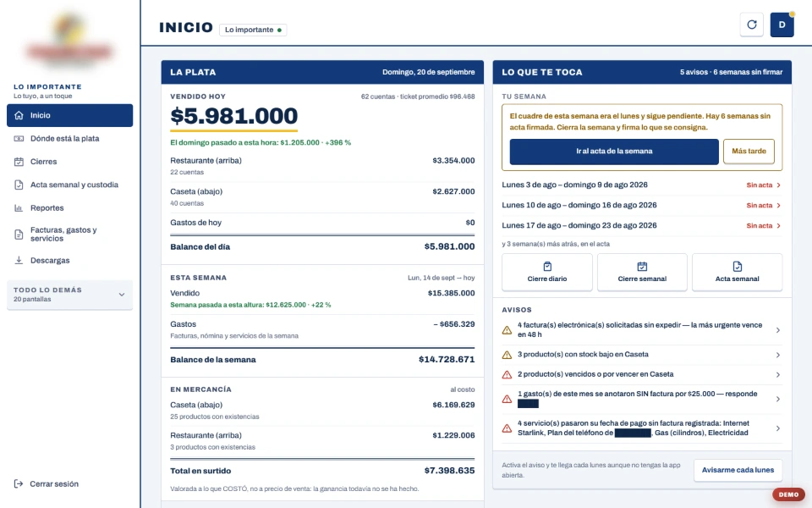Click the invoice icon for Facturas, gastos y servicios
The height and width of the screenshot is (508, 812).
19,235
